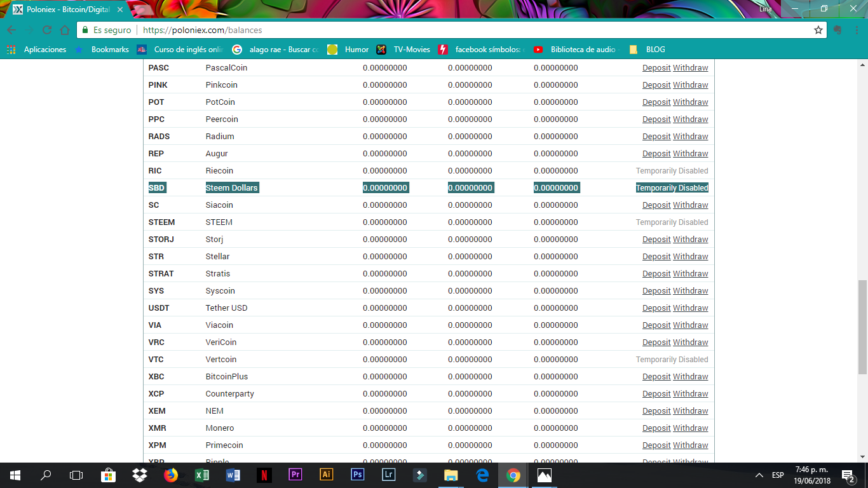Click Withdraw for Monero
The width and height of the screenshot is (868, 488).
[691, 428]
